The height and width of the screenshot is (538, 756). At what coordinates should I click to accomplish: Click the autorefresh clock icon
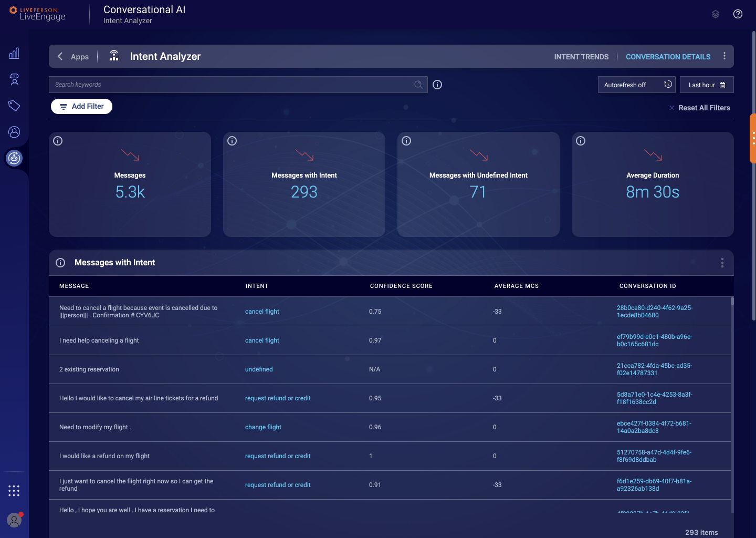pos(668,85)
